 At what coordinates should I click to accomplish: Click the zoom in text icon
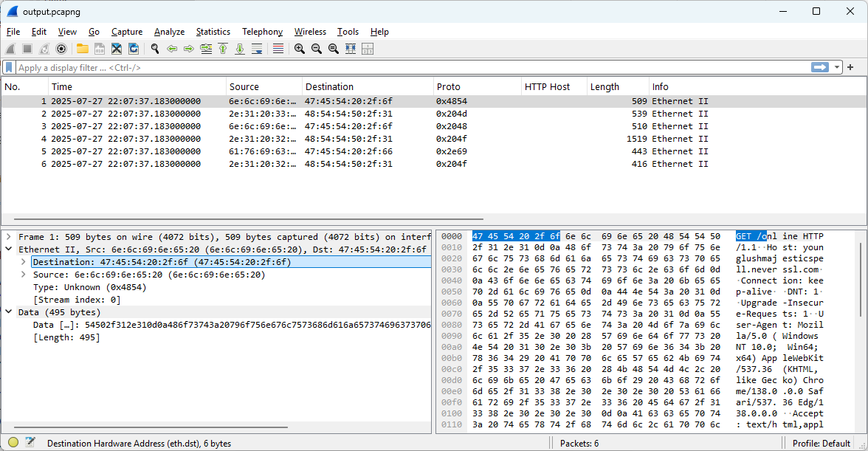(x=300, y=49)
